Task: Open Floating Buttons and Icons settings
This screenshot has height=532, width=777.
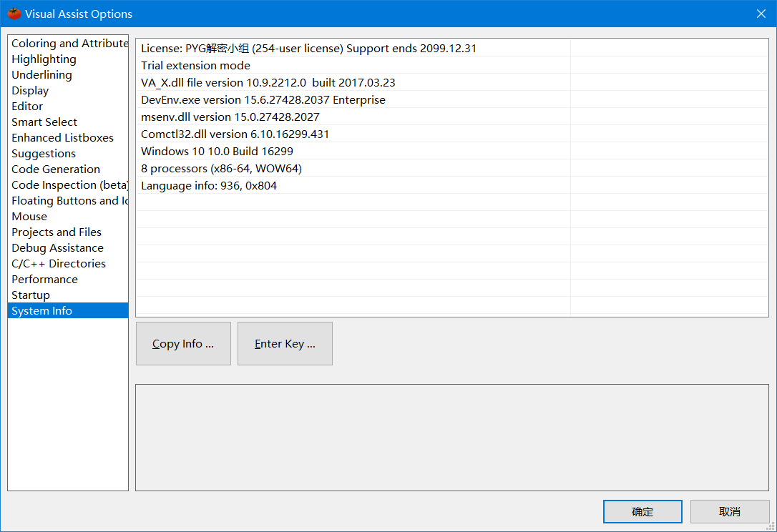Action: pyautogui.click(x=69, y=201)
